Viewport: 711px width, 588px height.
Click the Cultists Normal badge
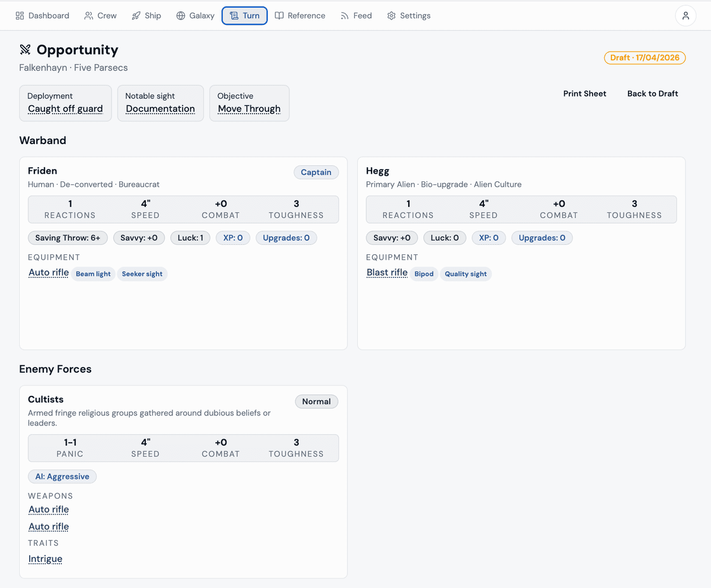point(316,402)
